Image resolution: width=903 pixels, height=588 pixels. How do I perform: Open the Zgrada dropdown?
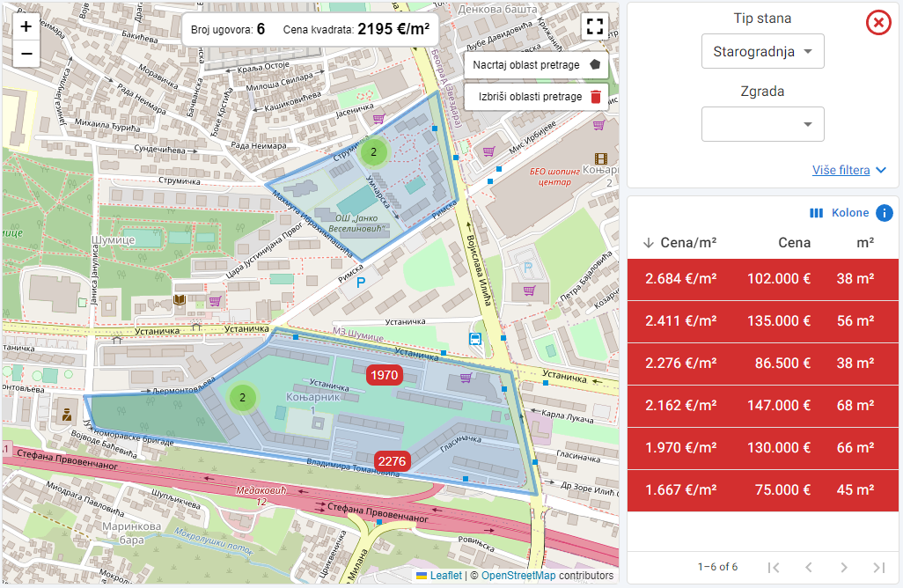762,124
